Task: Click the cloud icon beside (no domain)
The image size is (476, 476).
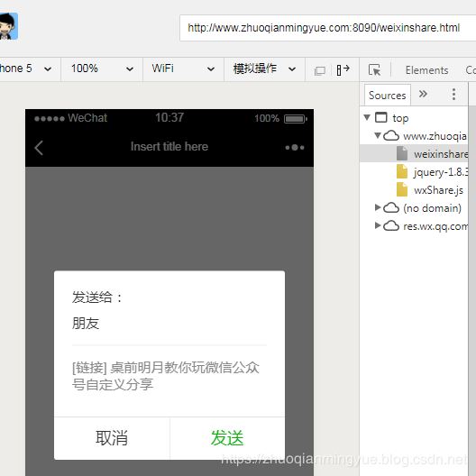Action: pyautogui.click(x=391, y=208)
